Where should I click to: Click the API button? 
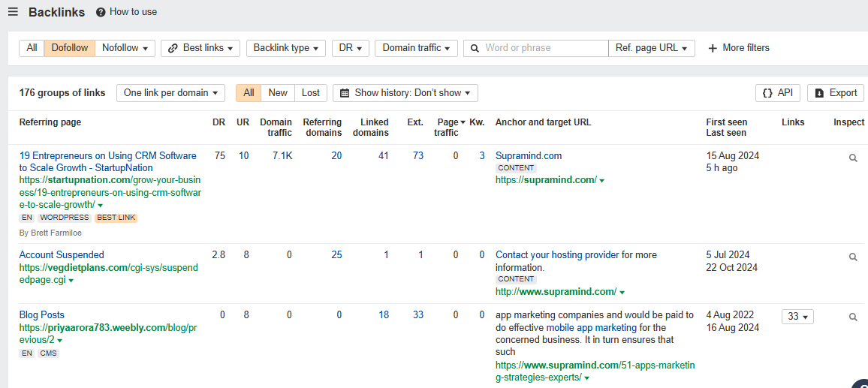[x=778, y=93]
